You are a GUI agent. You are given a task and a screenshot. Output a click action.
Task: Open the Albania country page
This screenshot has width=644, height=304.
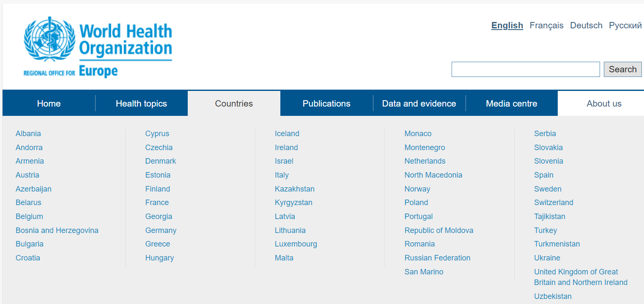28,134
